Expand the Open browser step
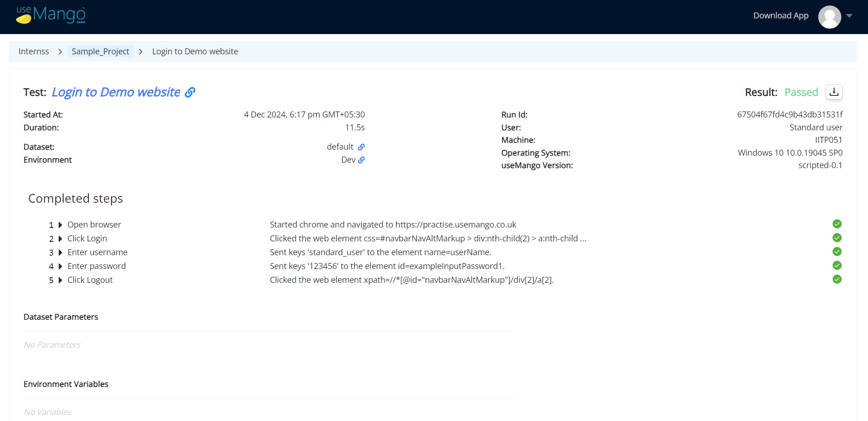The image size is (868, 421). coord(60,225)
